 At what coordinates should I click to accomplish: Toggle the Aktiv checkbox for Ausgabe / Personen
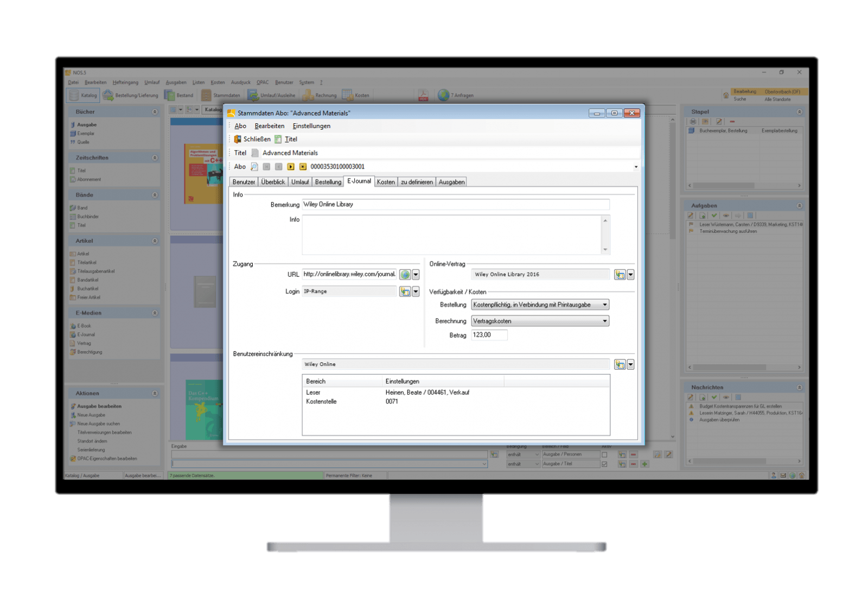coord(604,455)
